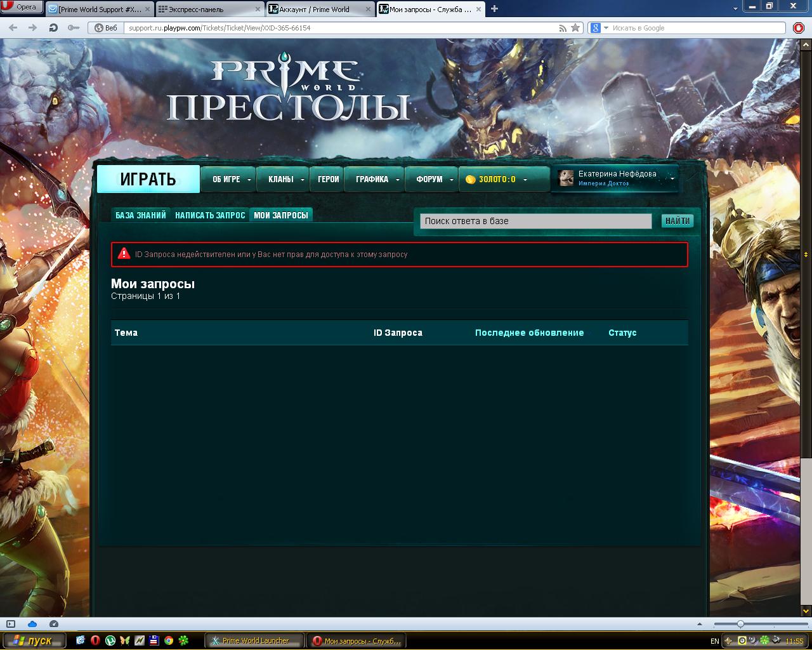This screenshot has height=650, width=812.
Task: Reload the current page
Action: coord(53,28)
